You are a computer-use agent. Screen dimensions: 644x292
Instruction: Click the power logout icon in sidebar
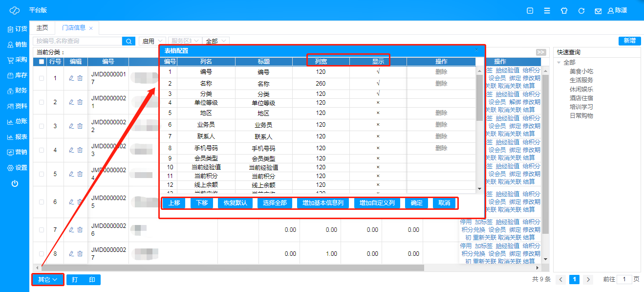click(15, 183)
